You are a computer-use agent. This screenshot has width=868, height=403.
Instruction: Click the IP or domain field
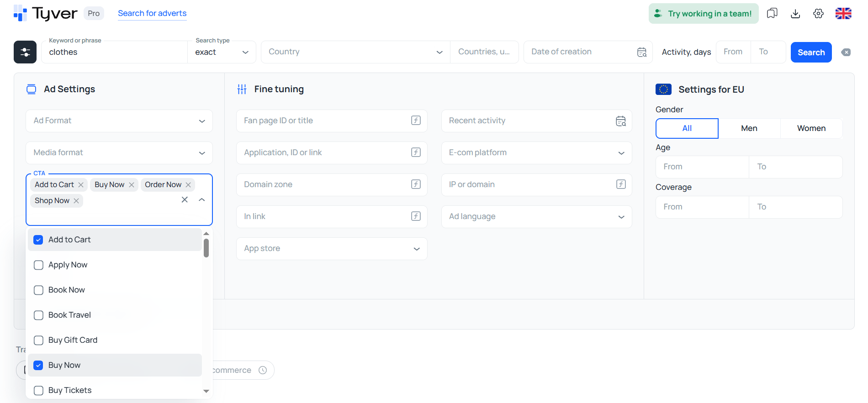pyautogui.click(x=537, y=185)
